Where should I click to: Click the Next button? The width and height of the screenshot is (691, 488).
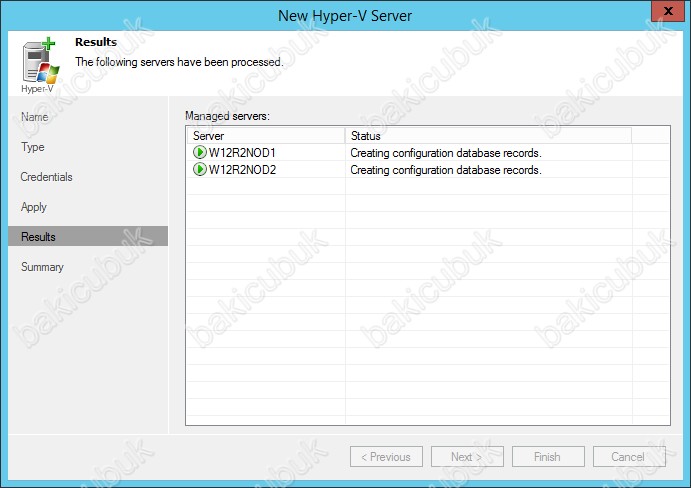click(467, 457)
